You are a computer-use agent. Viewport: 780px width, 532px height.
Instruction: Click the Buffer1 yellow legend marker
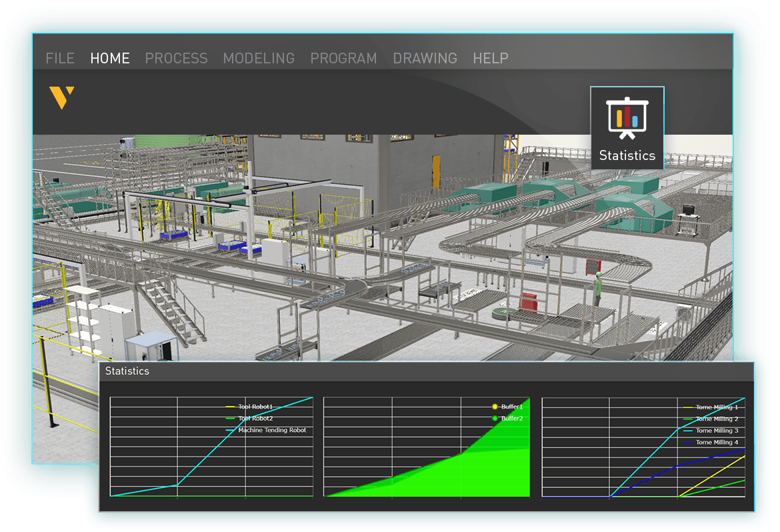[x=495, y=407]
